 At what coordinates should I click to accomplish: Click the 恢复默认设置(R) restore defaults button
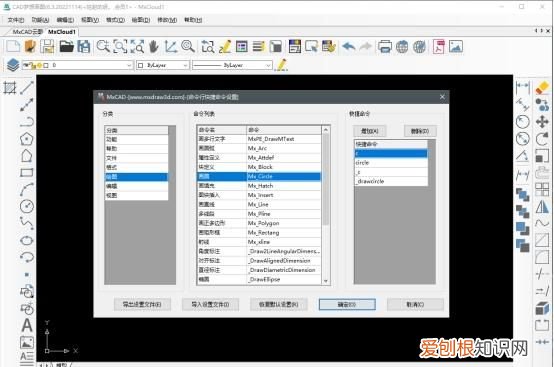(278, 304)
